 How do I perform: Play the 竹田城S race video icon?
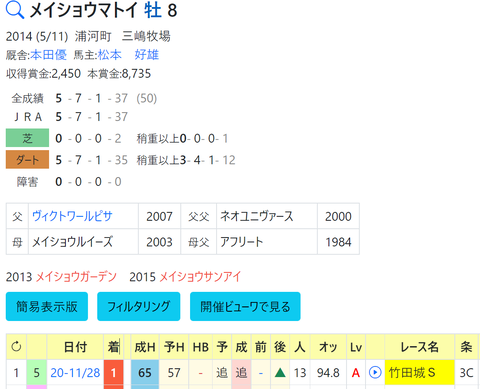375,372
